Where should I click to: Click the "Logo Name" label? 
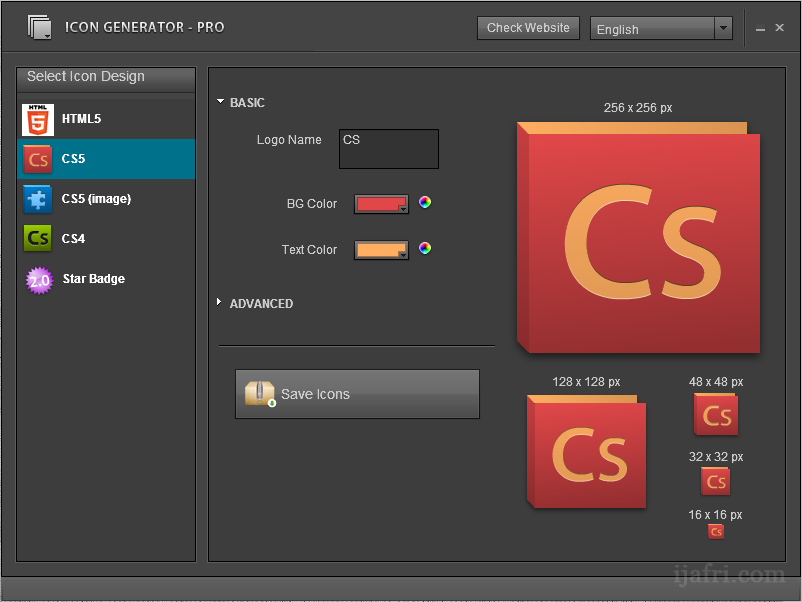(289, 140)
